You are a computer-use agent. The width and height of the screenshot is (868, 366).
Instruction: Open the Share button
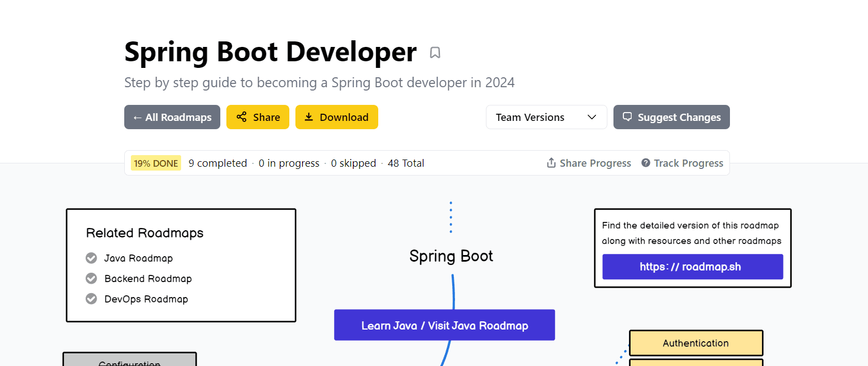point(258,117)
